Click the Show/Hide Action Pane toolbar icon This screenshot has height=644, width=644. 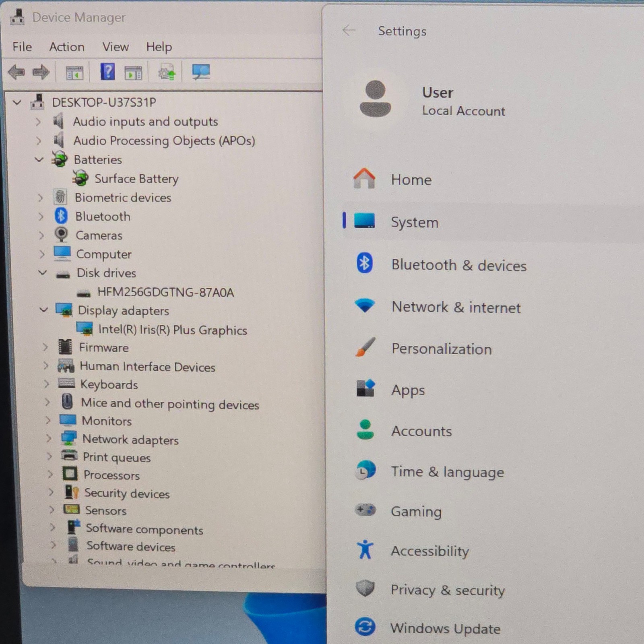coord(133,73)
